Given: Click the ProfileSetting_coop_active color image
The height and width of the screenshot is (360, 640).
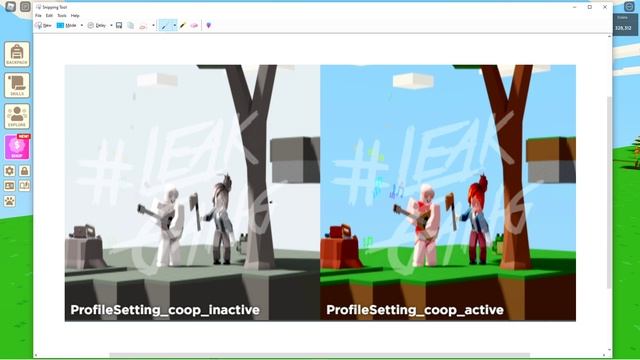Looking at the screenshot, I should (x=448, y=193).
